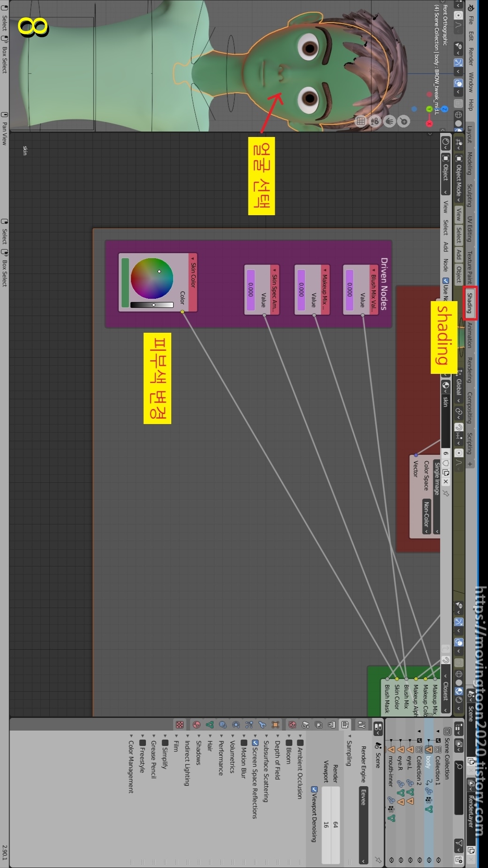Image resolution: width=488 pixels, height=868 pixels.
Task: Open the File menu
Action: point(470,20)
